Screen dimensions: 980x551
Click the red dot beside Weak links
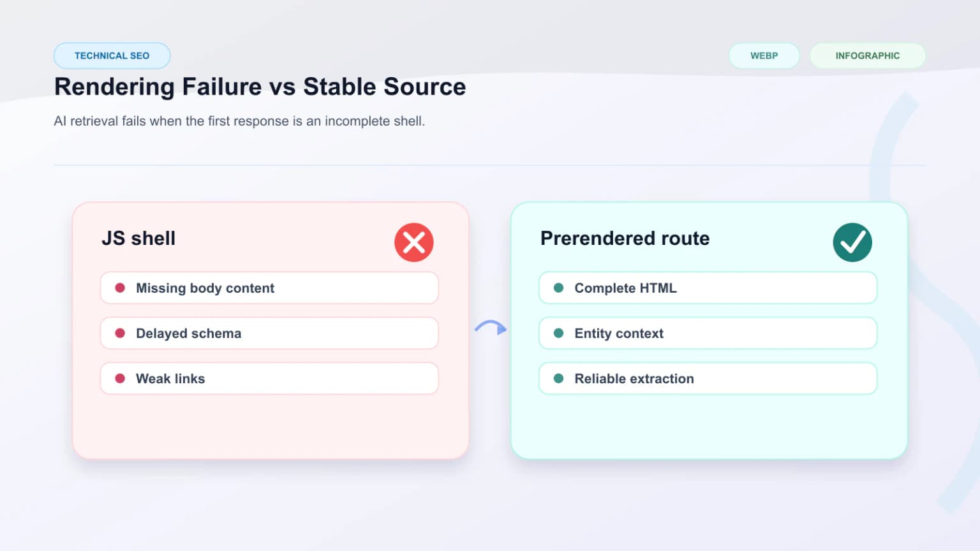click(x=120, y=378)
